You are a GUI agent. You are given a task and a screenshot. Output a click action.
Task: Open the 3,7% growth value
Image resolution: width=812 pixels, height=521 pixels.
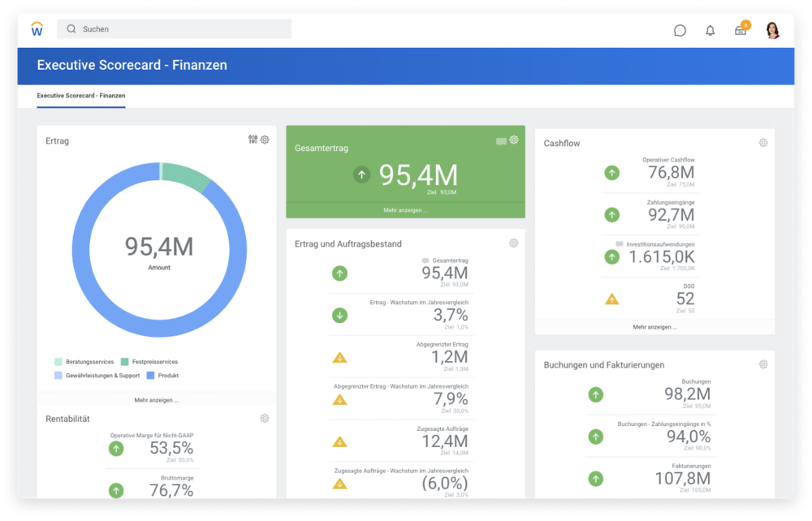point(451,315)
